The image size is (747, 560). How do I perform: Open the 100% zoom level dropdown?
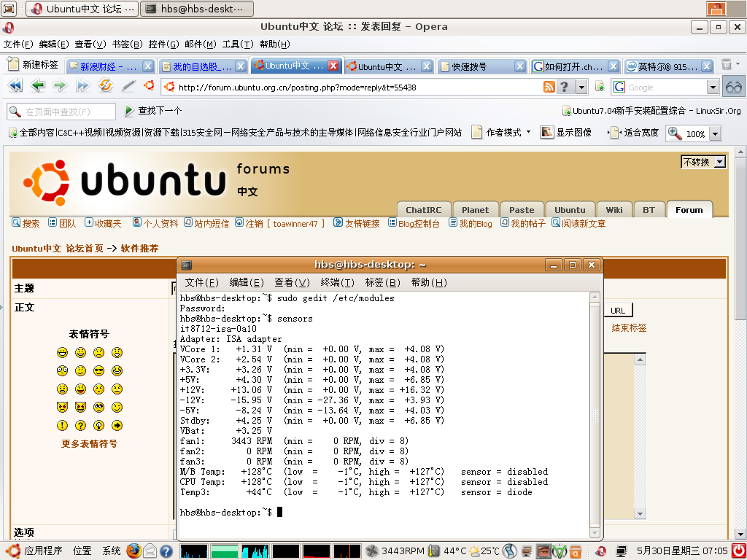[x=715, y=134]
